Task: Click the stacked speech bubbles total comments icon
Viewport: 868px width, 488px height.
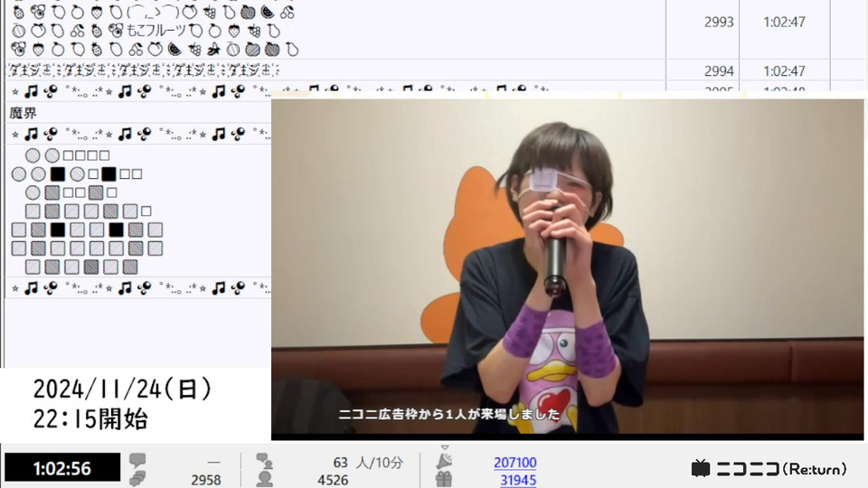Action: [x=137, y=479]
